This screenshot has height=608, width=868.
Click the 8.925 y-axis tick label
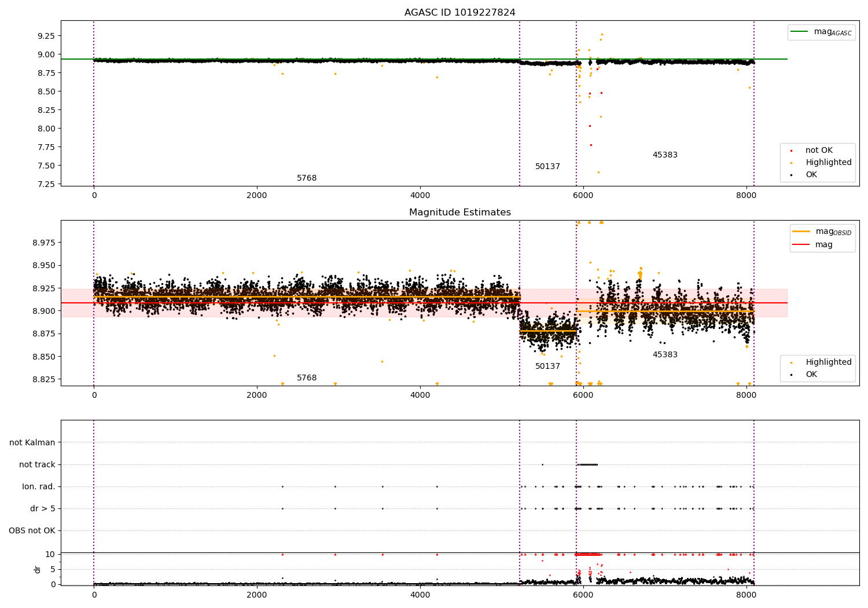(43, 288)
